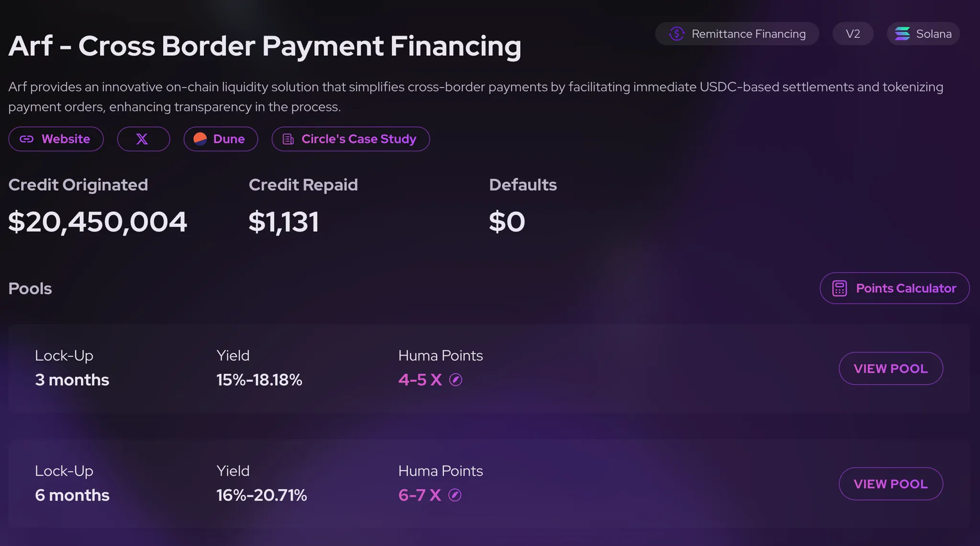
Task: Click the Solana logo icon
Action: [903, 33]
